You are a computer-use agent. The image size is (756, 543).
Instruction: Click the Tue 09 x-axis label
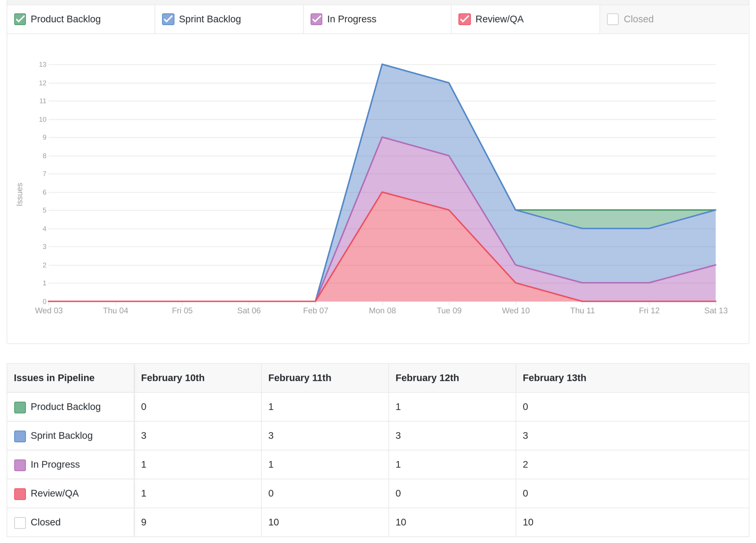[449, 311]
